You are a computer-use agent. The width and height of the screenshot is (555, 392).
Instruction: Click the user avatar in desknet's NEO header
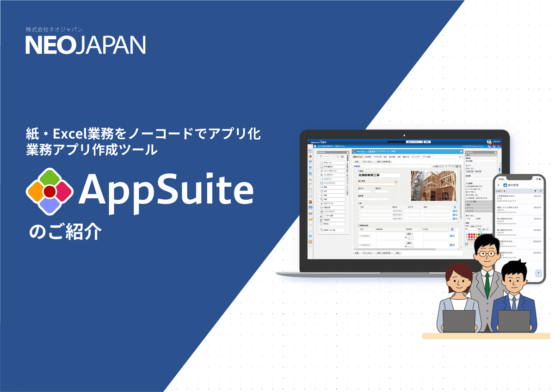489,141
